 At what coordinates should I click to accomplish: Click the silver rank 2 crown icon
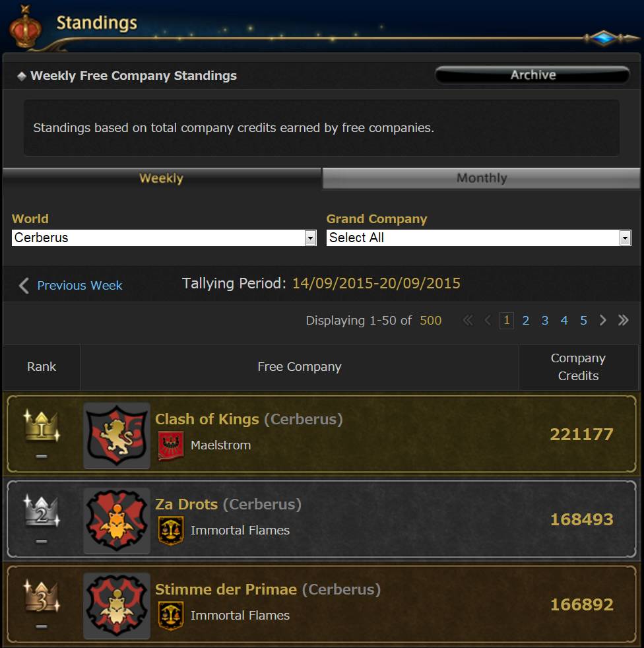click(x=42, y=510)
